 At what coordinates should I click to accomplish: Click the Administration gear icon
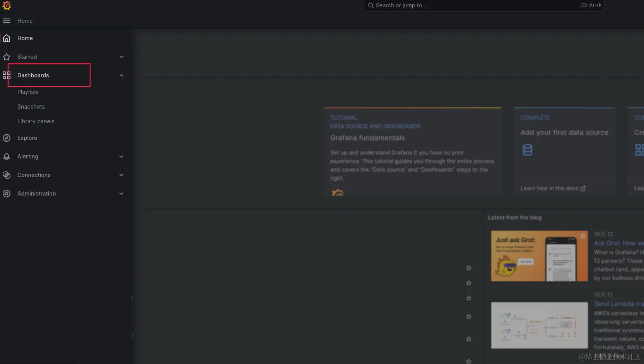[x=7, y=194]
